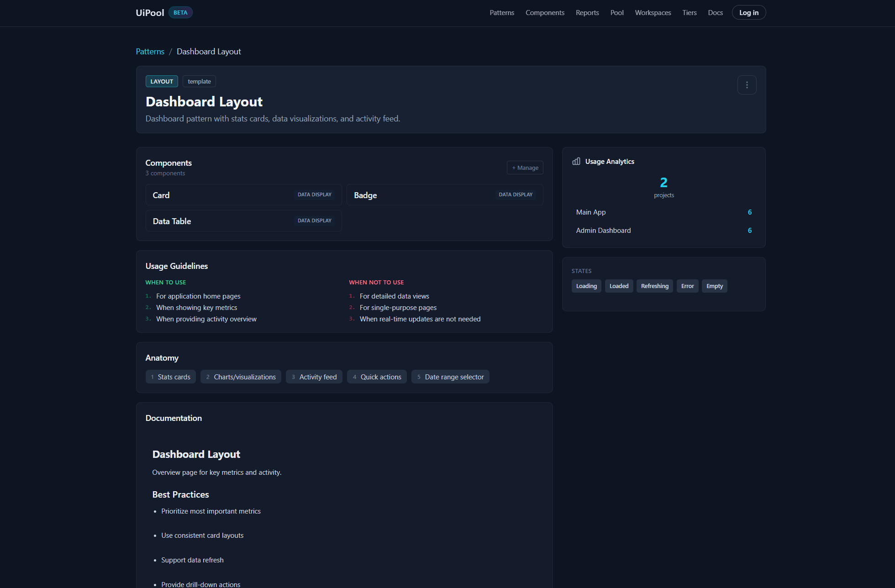
Task: Open Docs from the navbar
Action: click(x=715, y=13)
